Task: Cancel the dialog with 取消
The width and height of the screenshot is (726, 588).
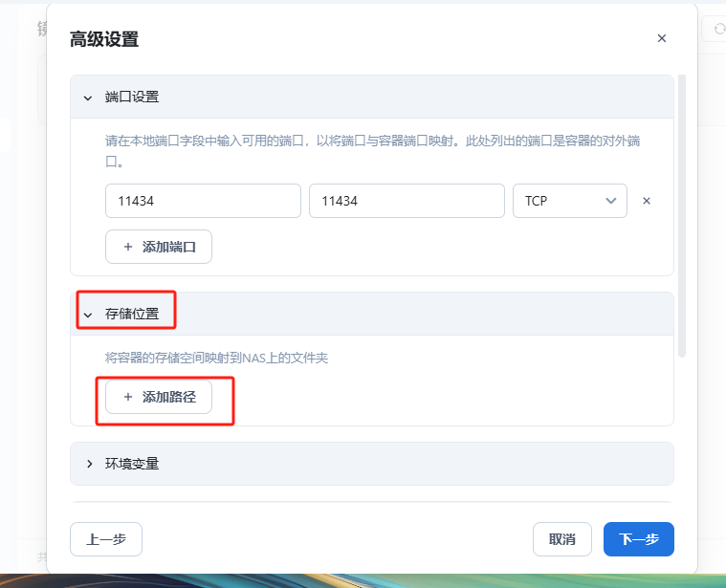Action: click(x=562, y=539)
